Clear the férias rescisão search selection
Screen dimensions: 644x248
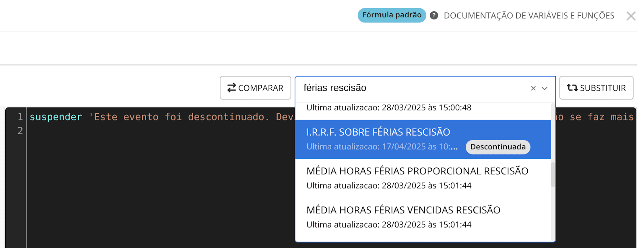point(533,88)
